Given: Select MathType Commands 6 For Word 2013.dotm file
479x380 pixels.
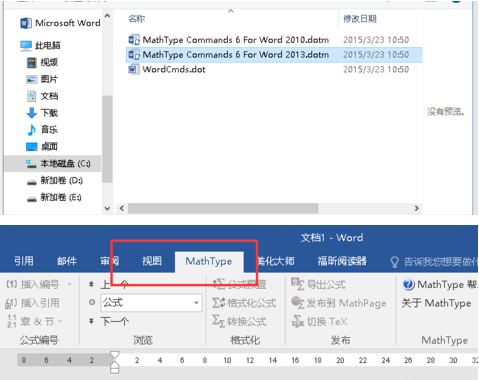Looking at the screenshot, I should tap(274, 55).
